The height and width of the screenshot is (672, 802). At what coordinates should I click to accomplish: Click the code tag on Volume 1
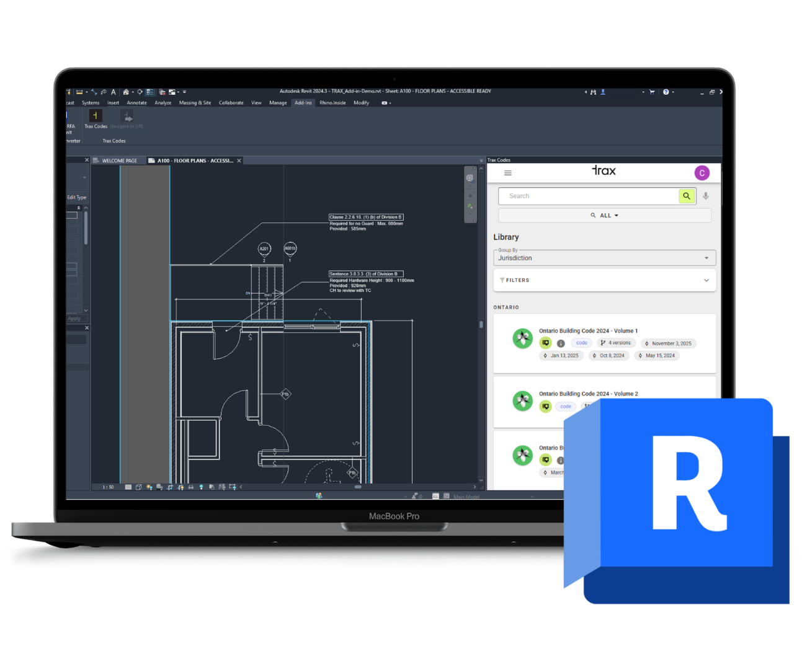581,343
